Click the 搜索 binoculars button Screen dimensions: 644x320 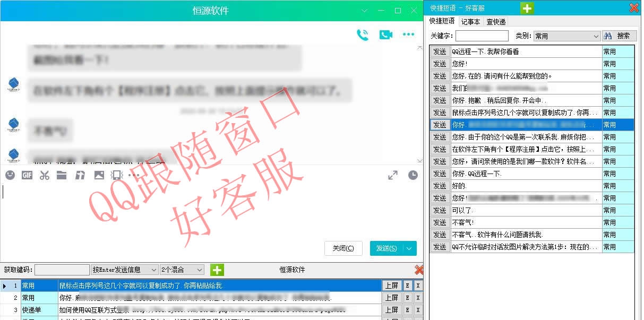[620, 36]
